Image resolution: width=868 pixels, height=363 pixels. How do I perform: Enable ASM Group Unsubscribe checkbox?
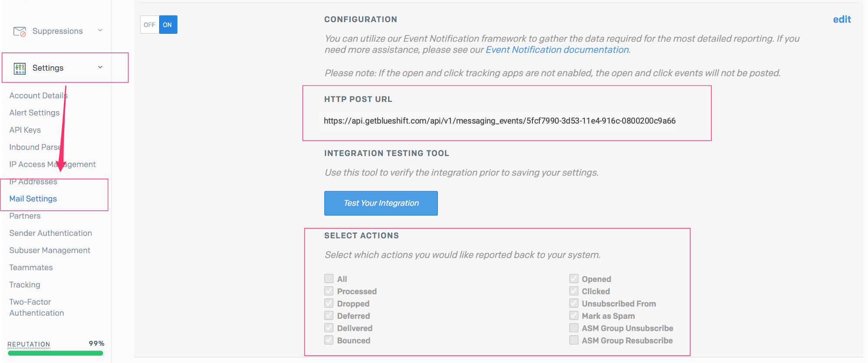tap(574, 328)
